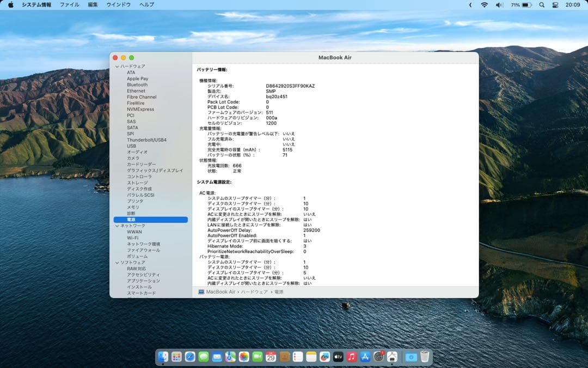588x368 pixels.
Task: Click the volume icon in the menu bar
Action: pyautogui.click(x=499, y=5)
